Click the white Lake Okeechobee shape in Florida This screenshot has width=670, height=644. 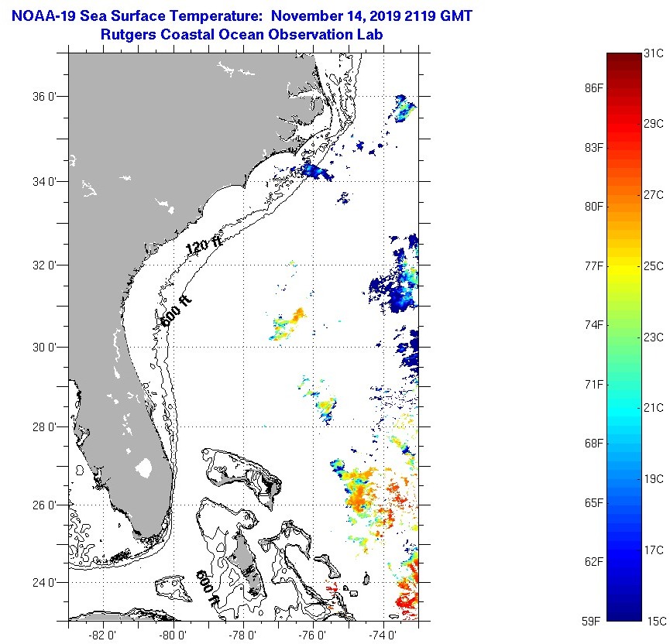click(x=143, y=468)
